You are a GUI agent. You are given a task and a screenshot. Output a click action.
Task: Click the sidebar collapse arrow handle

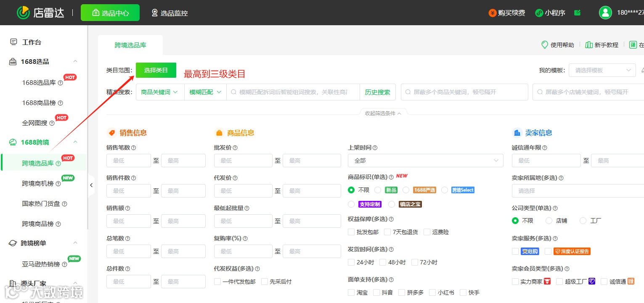click(x=91, y=185)
